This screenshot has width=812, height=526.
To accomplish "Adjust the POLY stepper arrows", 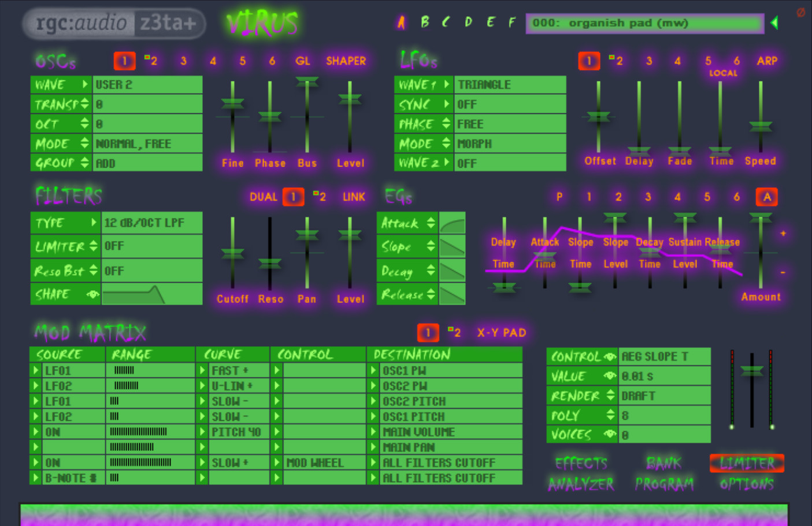I will pyautogui.click(x=610, y=415).
